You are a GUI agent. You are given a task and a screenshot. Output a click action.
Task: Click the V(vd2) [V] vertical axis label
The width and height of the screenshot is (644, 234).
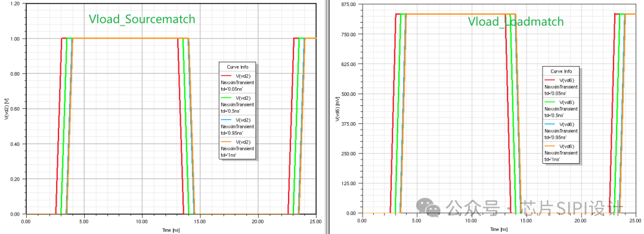coord(6,108)
